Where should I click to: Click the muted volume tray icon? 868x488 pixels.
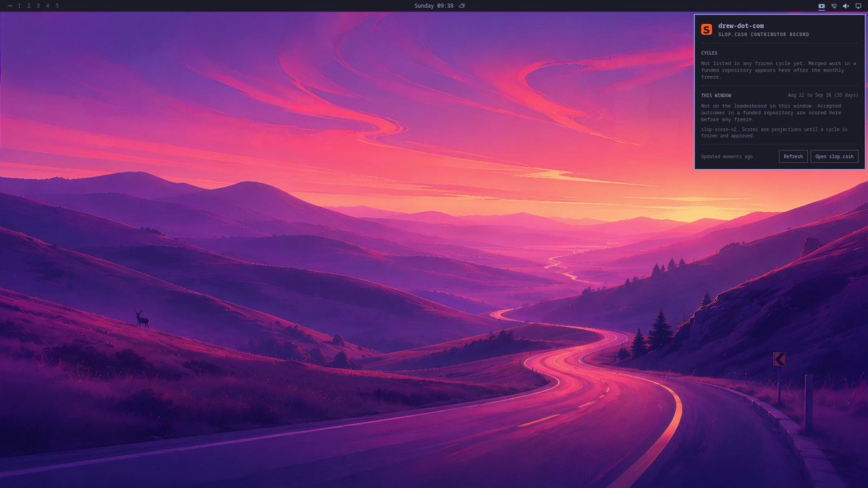[x=846, y=6]
